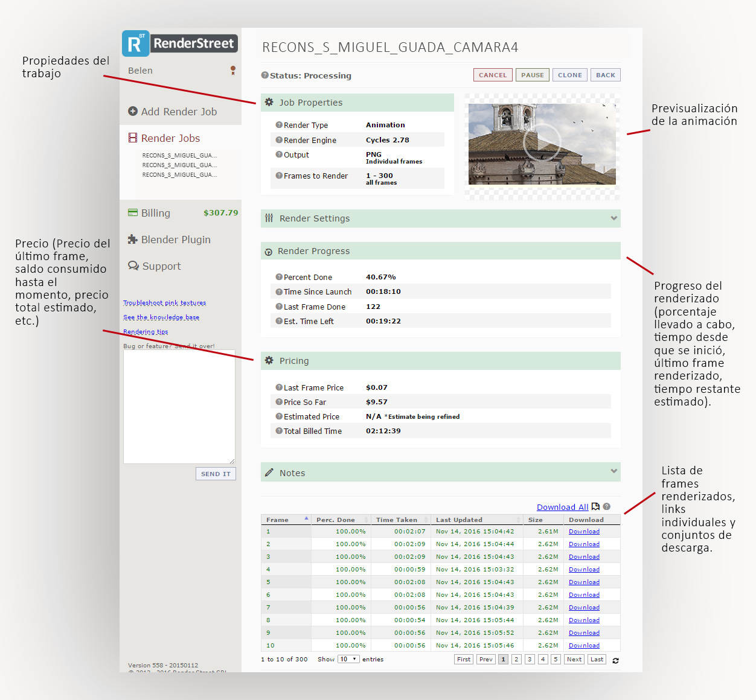Image resolution: width=756 pixels, height=700 pixels.
Task: Open Billing in the sidebar
Action: pos(156,213)
